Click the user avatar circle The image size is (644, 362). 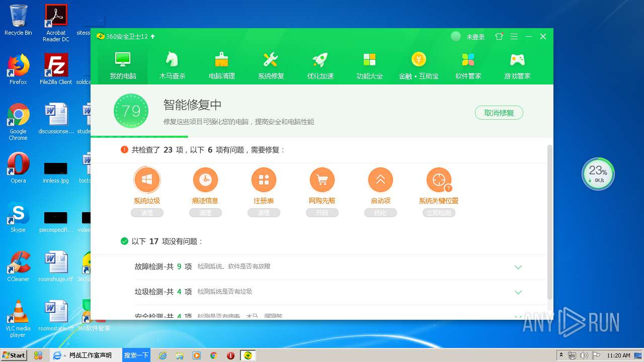[456, 36]
